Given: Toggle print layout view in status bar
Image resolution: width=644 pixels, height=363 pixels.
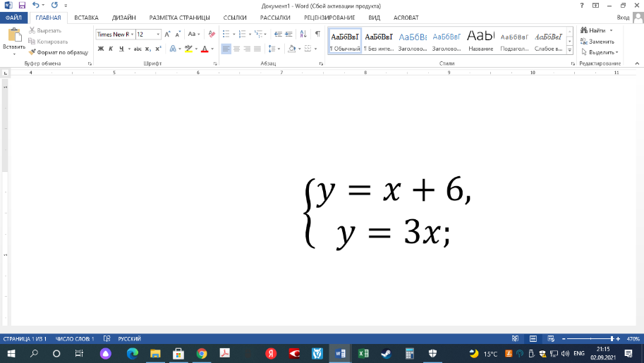Looking at the screenshot, I should (x=533, y=339).
